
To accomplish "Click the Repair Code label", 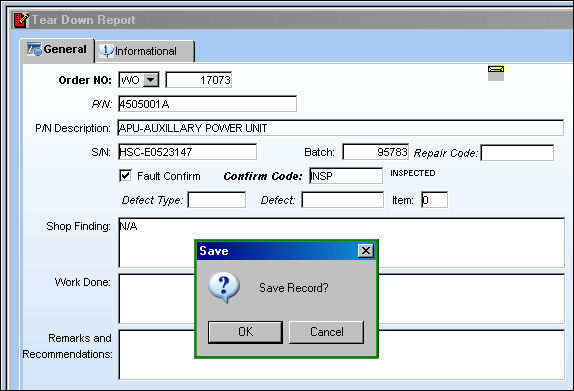I will (446, 153).
